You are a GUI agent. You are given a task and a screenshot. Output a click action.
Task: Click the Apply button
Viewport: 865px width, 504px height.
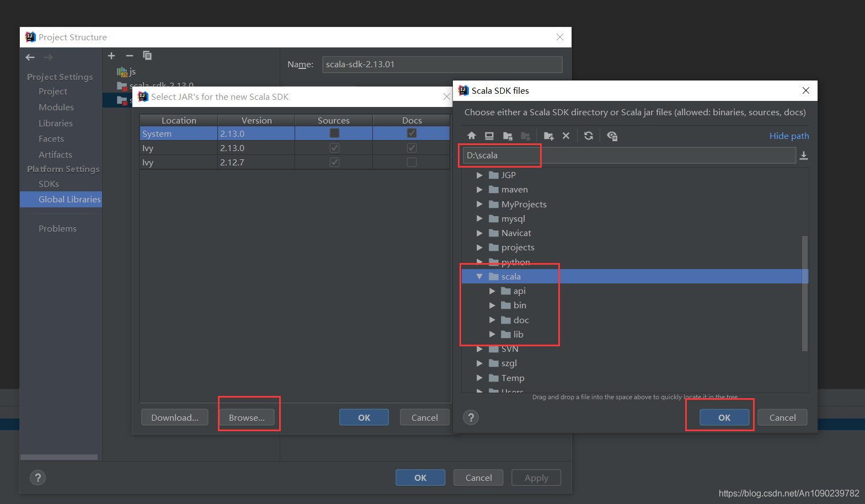536,478
